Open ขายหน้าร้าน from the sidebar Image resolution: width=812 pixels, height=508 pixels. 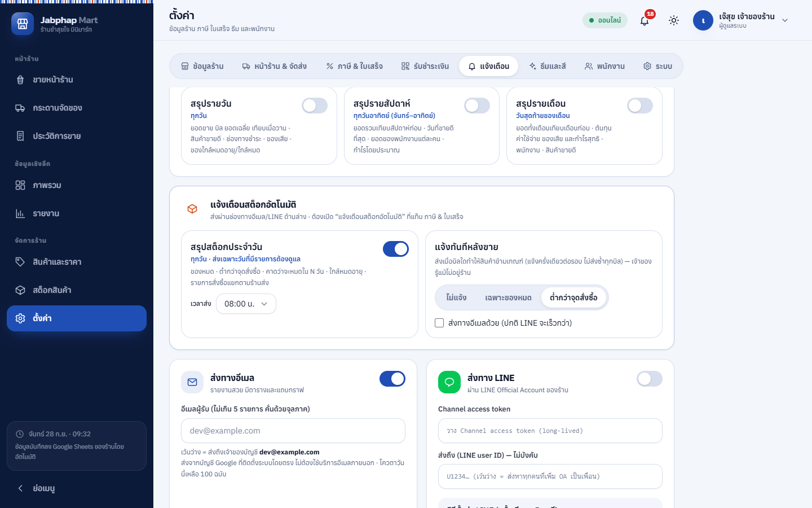[77, 80]
